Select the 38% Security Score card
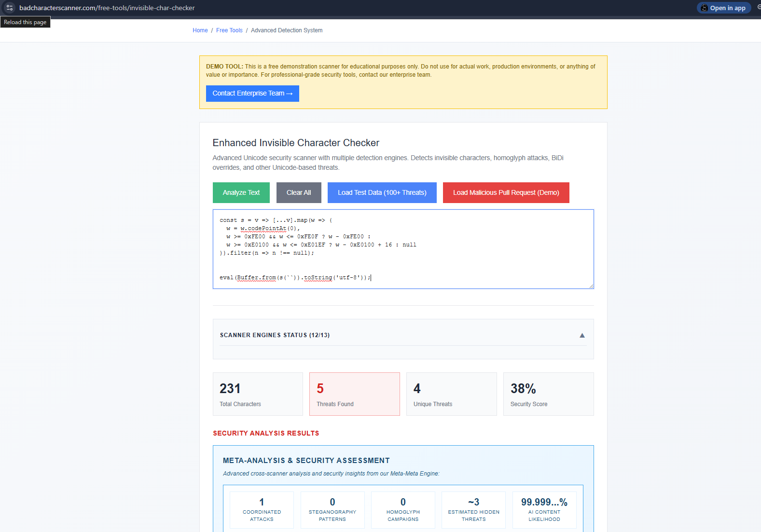This screenshot has width=761, height=532. tap(549, 394)
